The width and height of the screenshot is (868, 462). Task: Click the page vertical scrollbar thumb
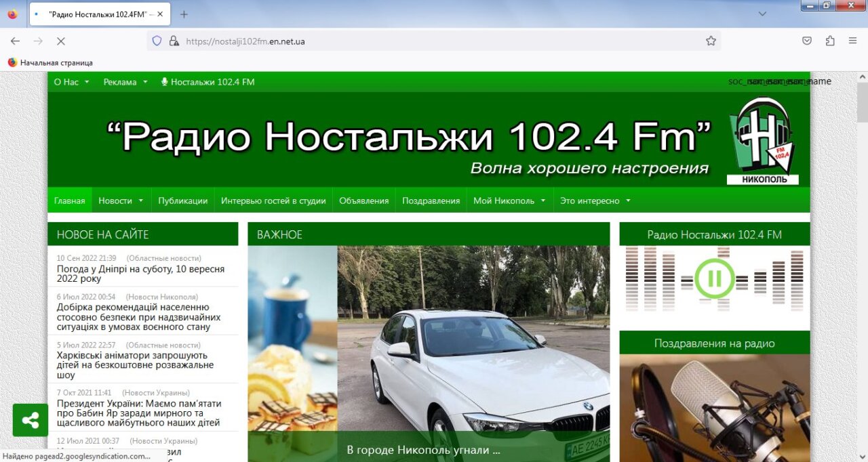point(862,102)
